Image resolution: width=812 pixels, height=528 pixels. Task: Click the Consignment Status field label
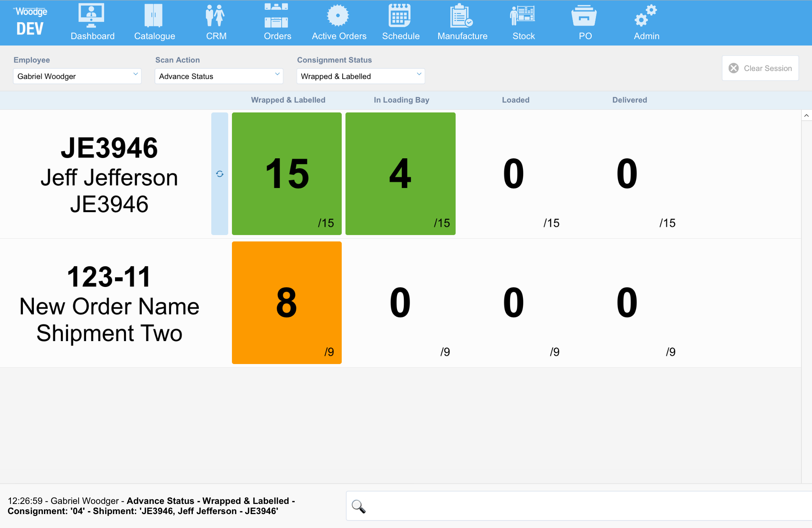(334, 60)
